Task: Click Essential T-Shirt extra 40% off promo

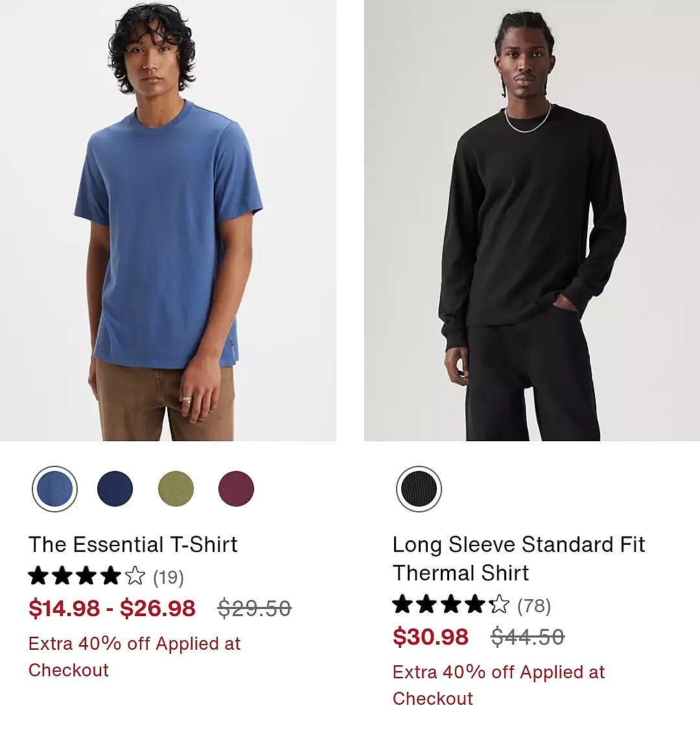Action: (x=134, y=656)
